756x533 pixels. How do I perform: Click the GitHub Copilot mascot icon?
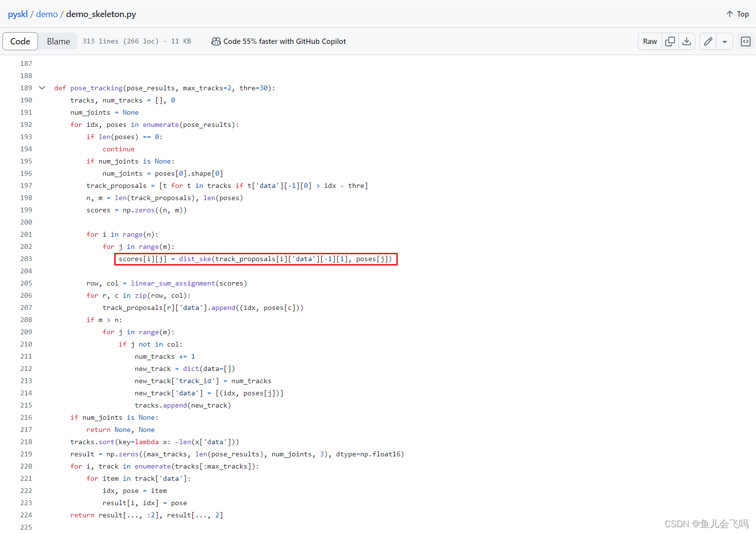(216, 41)
